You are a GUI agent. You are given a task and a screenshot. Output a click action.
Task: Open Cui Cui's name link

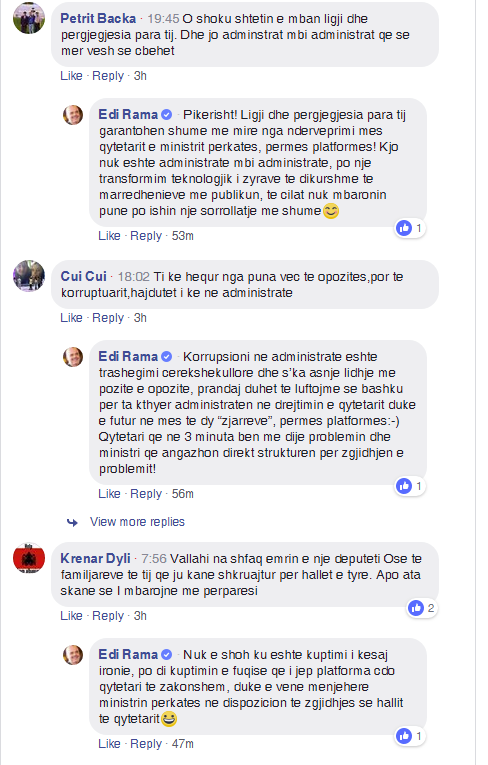83,276
